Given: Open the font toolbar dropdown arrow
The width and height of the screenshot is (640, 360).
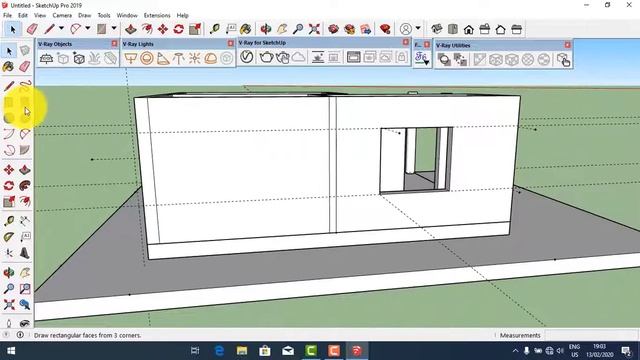Looking at the screenshot, I should click(x=426, y=62).
